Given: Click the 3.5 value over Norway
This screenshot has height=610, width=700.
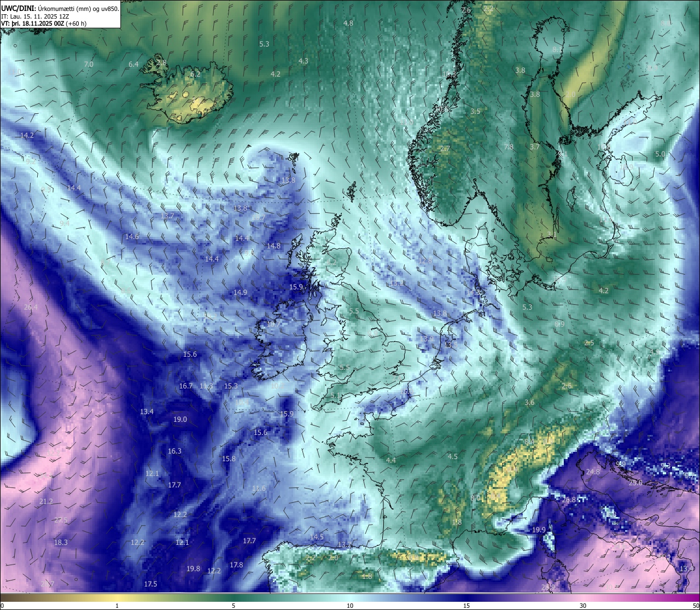Looking at the screenshot, I should (475, 112).
